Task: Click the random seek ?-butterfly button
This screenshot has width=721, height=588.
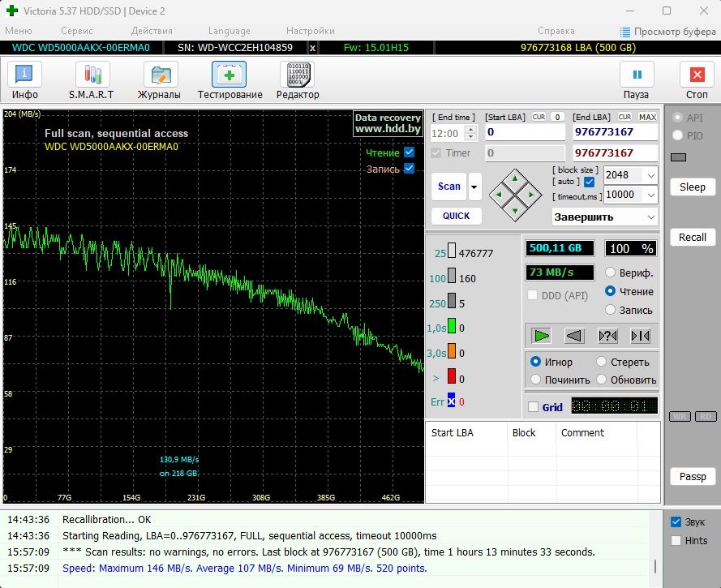Action: [x=607, y=336]
